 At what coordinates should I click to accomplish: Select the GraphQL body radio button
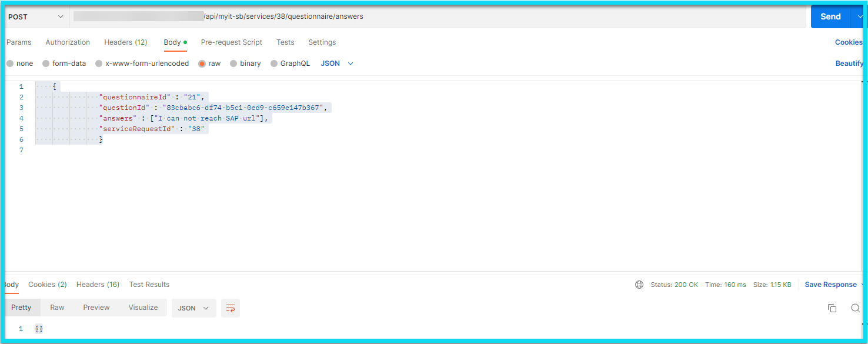tap(274, 64)
